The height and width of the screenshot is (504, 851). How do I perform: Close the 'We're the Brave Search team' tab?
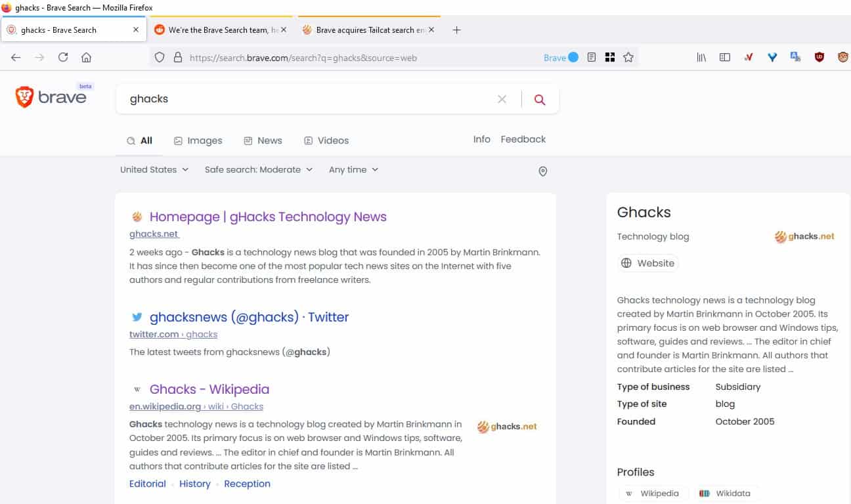pos(284,30)
